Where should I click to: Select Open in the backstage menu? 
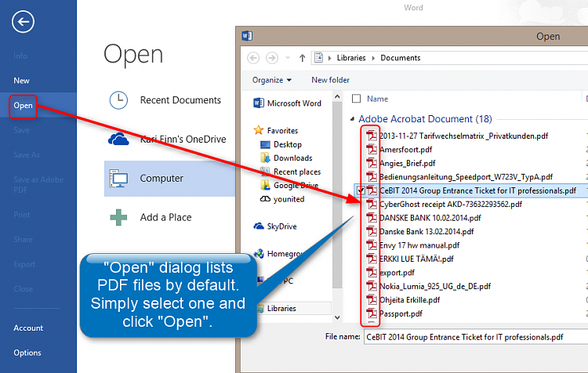[23, 106]
